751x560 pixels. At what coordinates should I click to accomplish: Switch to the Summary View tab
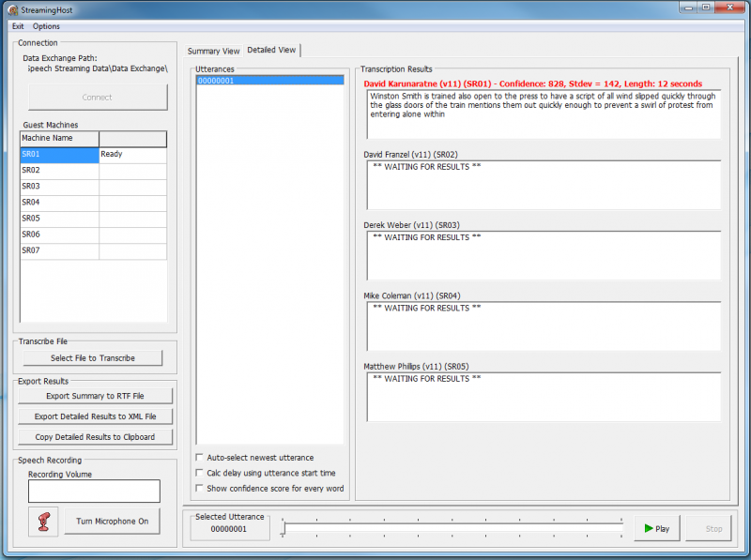pos(213,51)
